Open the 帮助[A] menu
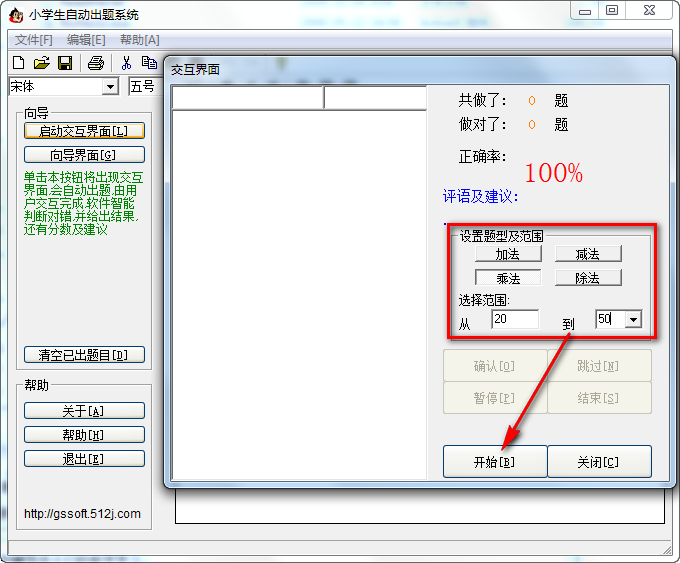 [140, 40]
